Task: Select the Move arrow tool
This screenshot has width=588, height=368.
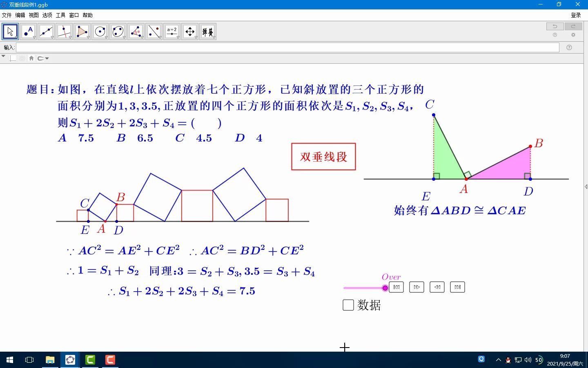Action: [x=10, y=31]
